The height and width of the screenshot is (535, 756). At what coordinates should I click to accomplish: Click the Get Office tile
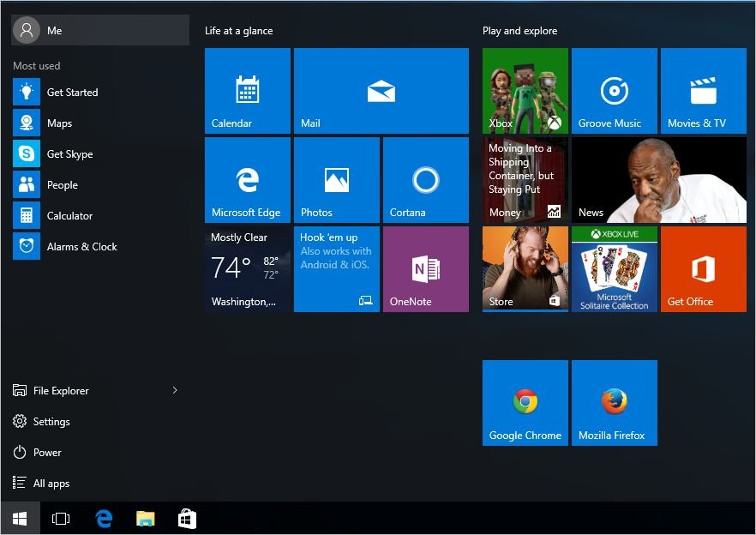coord(703,269)
